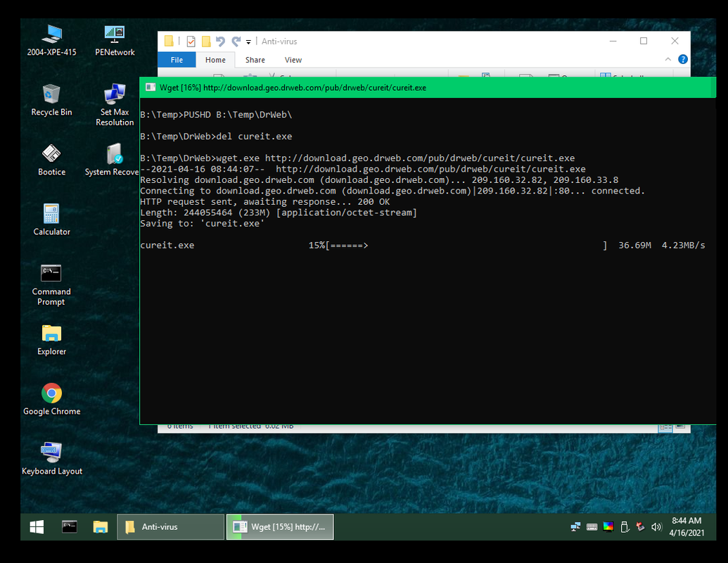Click the 'Length: 244055464 (233M)' line
The height and width of the screenshot is (563, 728).
point(279,213)
